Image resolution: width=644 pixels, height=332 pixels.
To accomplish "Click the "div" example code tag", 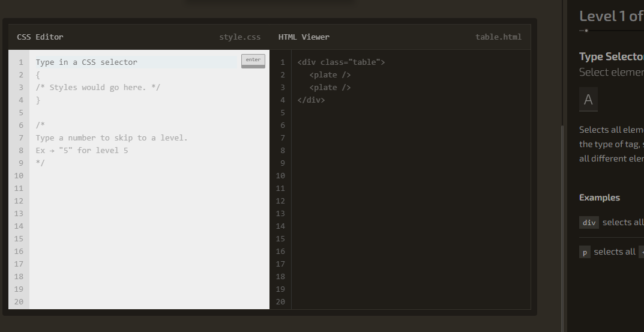I will pyautogui.click(x=589, y=222).
